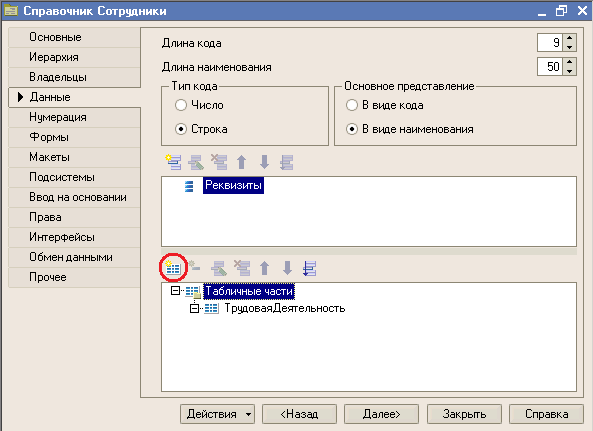Add a new attribute in the Реквизиты toolbar
This screenshot has width=593, height=431.
(174, 162)
